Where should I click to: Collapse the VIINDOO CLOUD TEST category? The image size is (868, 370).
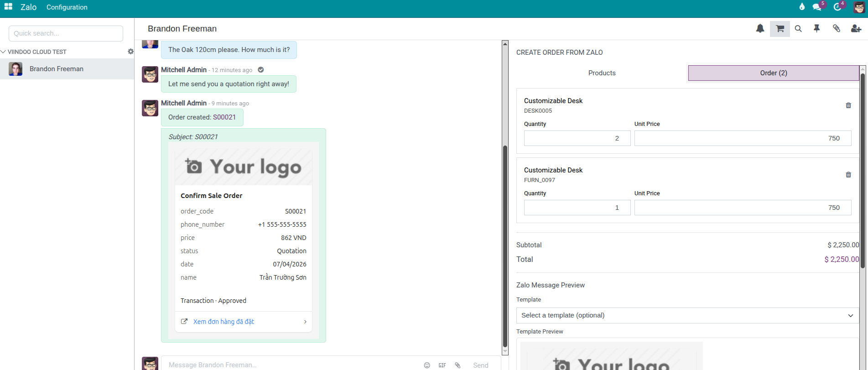4,52
